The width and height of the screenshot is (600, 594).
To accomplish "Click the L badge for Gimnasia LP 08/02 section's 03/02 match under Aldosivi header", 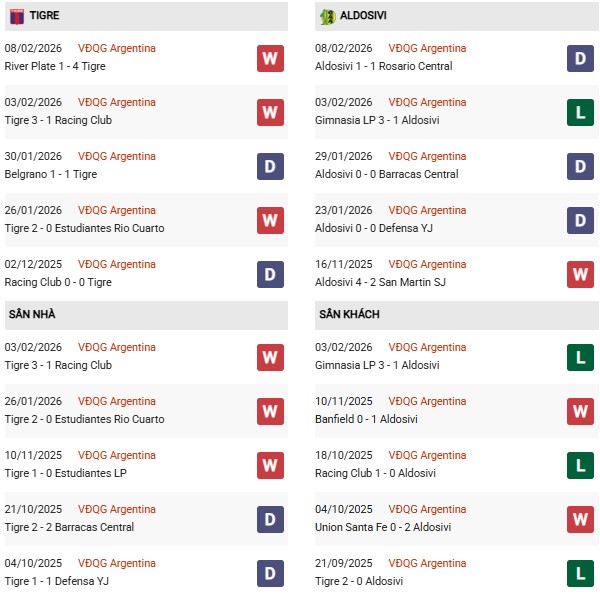I will coord(580,112).
